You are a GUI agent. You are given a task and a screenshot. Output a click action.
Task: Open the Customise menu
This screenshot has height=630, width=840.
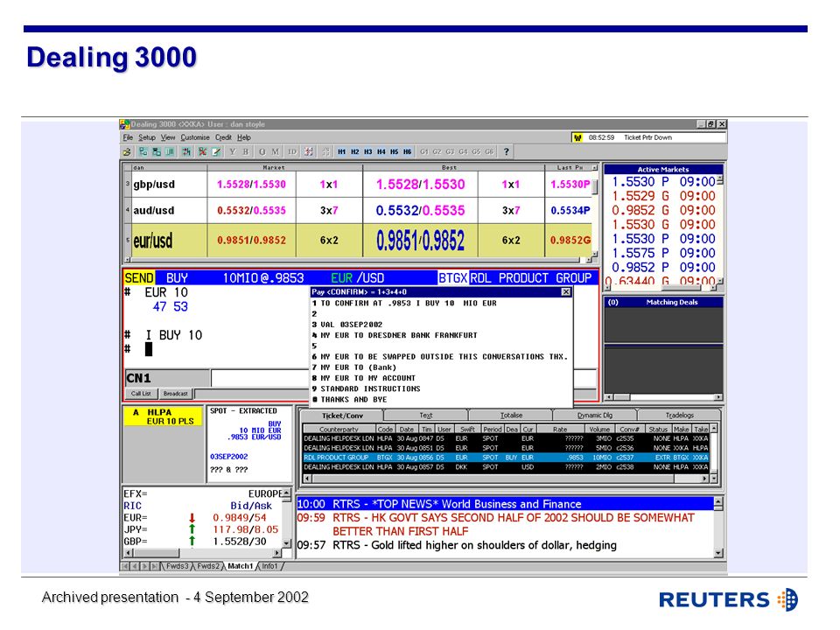click(195, 137)
